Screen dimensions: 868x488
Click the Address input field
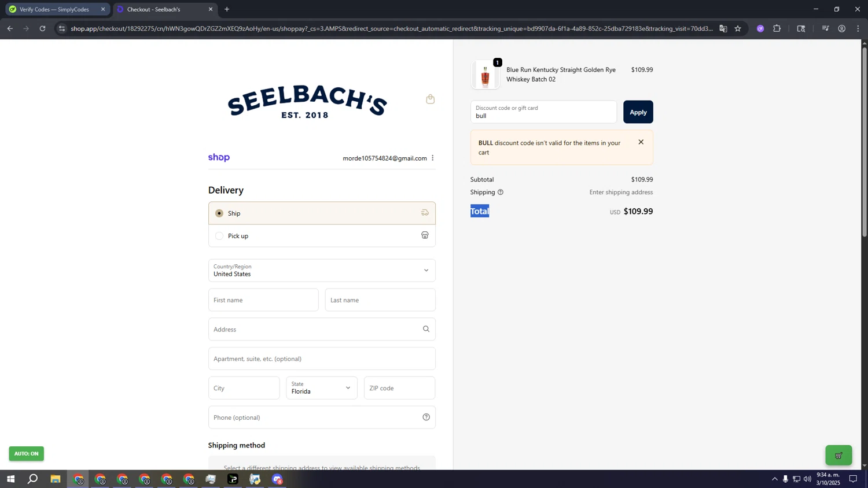tap(322, 329)
